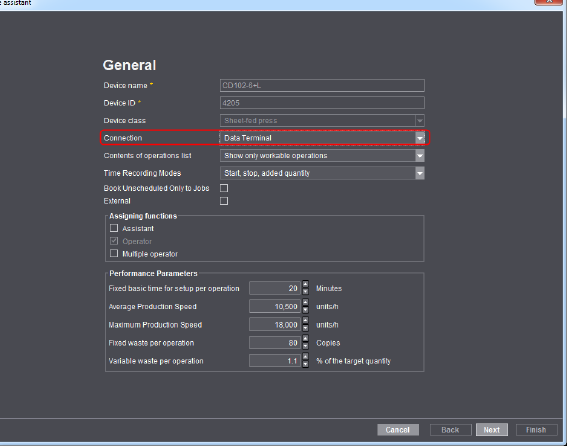Increase Fixed waste per operation
The image size is (569, 448).
click(x=306, y=339)
